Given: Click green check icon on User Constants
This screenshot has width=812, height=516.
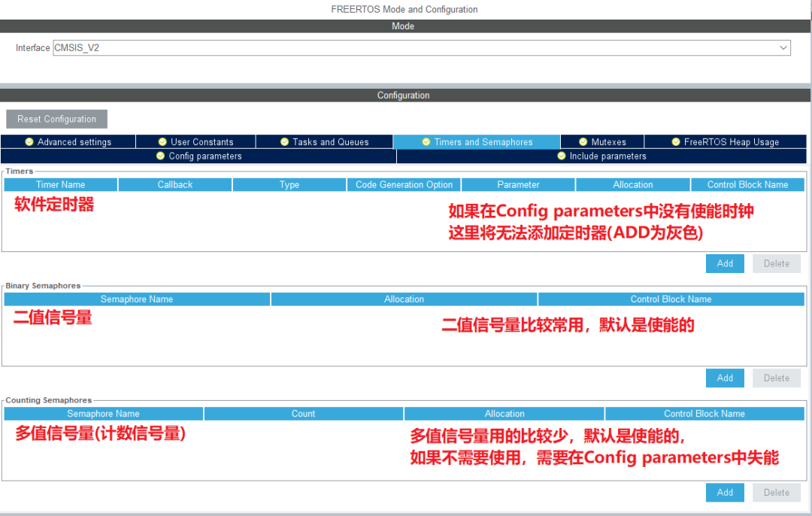Looking at the screenshot, I should (x=162, y=142).
